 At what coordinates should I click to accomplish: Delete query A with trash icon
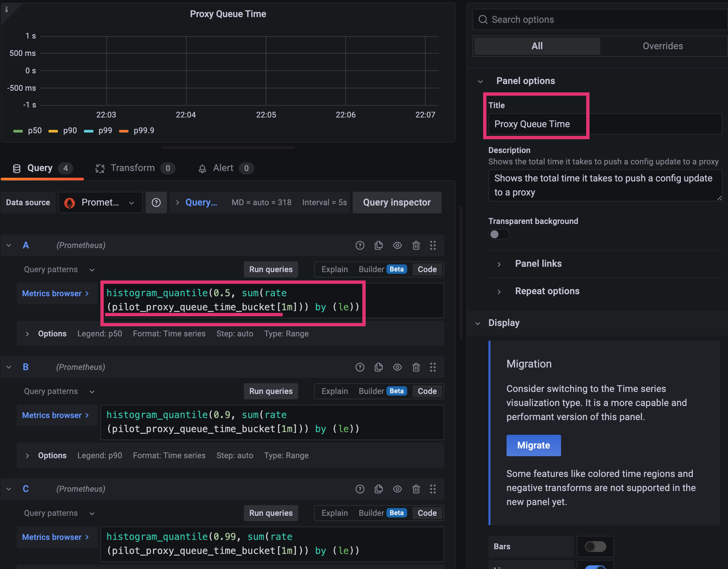coord(416,245)
